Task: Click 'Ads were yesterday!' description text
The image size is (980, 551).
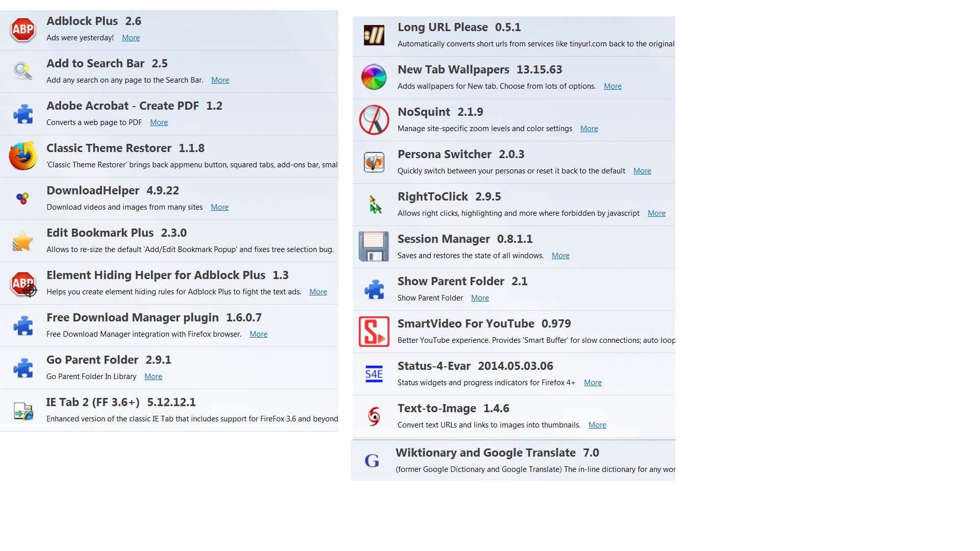Action: pyautogui.click(x=80, y=38)
